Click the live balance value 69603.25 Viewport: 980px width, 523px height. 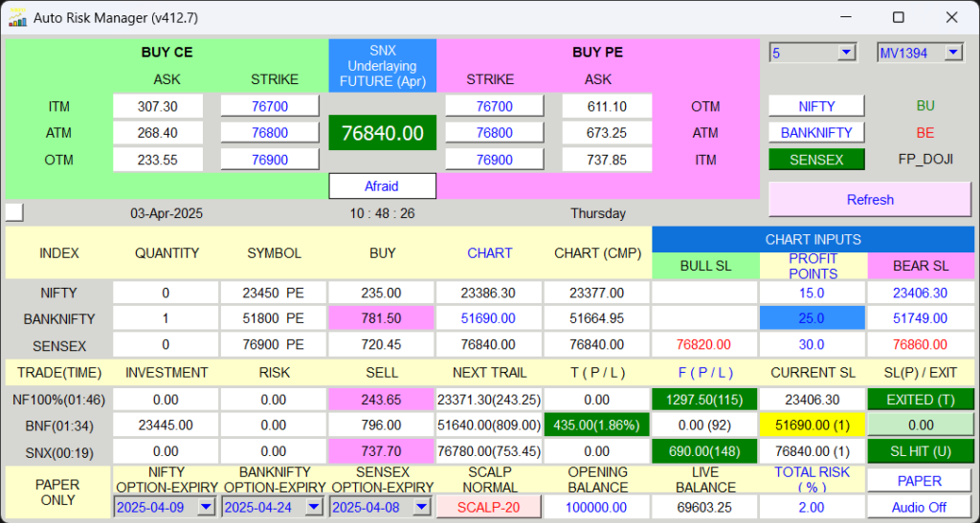(x=704, y=508)
